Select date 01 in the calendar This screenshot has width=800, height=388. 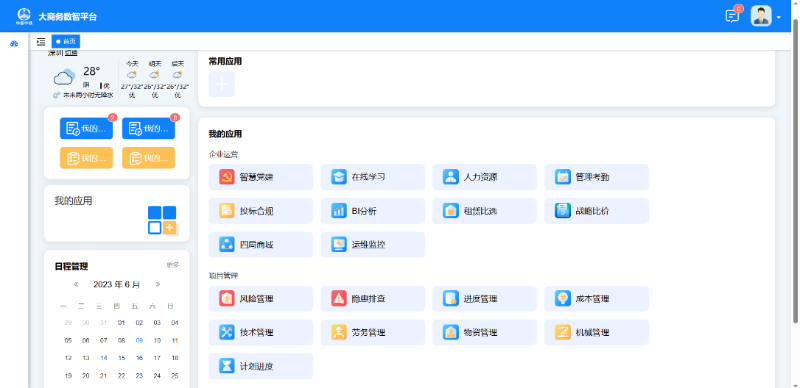121,323
